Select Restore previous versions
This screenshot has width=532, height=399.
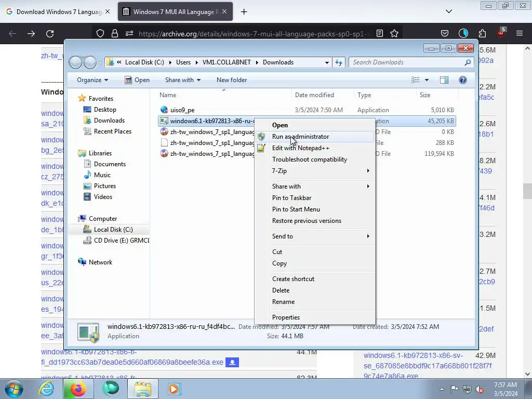(307, 221)
